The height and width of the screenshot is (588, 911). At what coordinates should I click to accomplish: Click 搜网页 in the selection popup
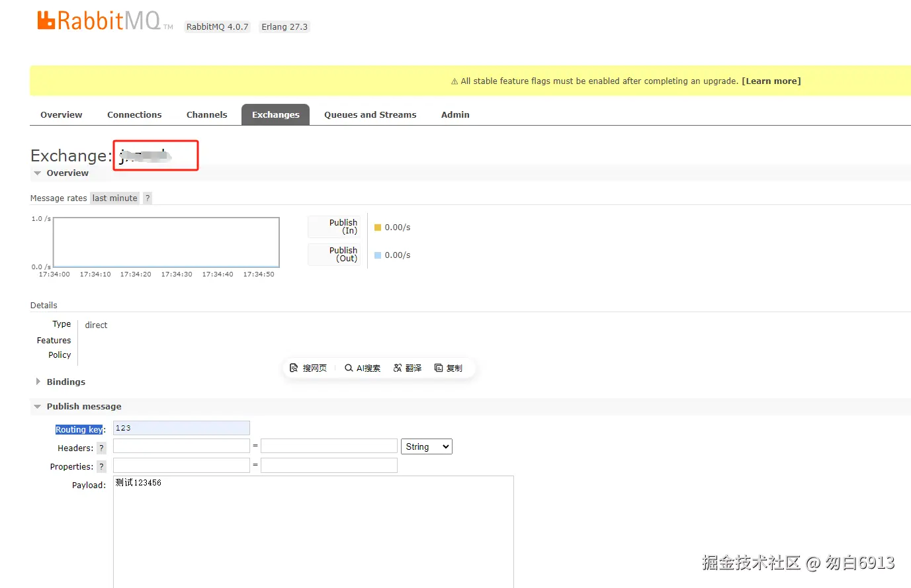(308, 368)
